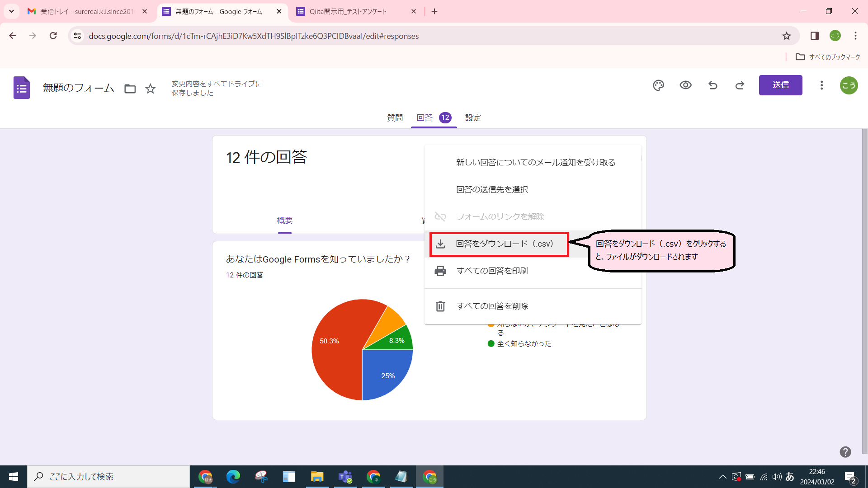Click the print icon for すべての回答を印刷
This screenshot has height=488, width=868.
pyautogui.click(x=441, y=270)
